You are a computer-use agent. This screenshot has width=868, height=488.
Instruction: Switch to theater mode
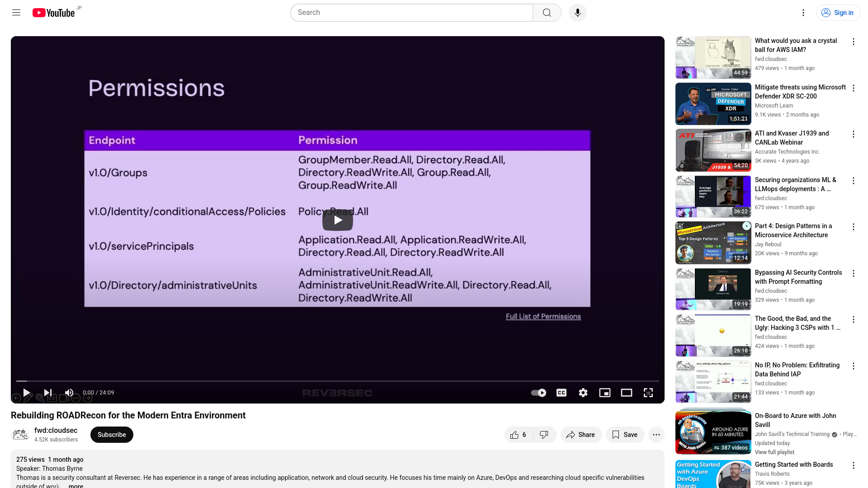(627, 393)
